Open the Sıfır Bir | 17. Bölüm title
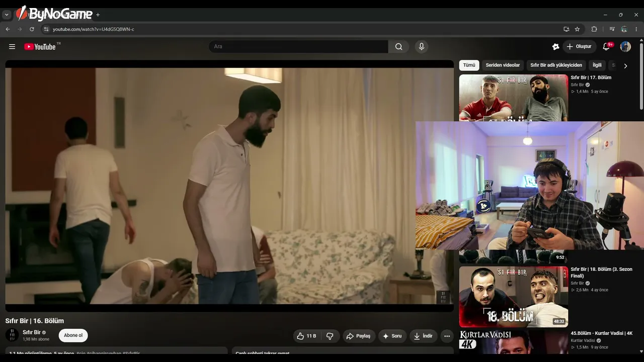This screenshot has width=644, height=362. (591, 77)
